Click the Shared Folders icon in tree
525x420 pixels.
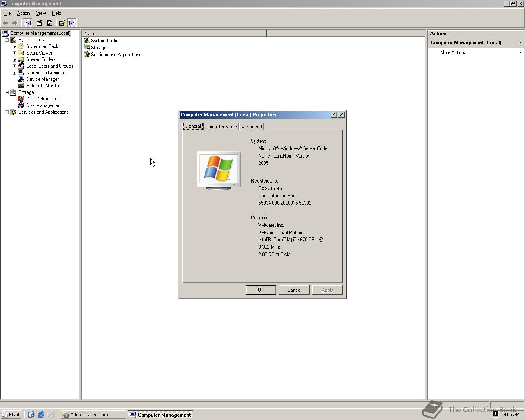coord(21,59)
